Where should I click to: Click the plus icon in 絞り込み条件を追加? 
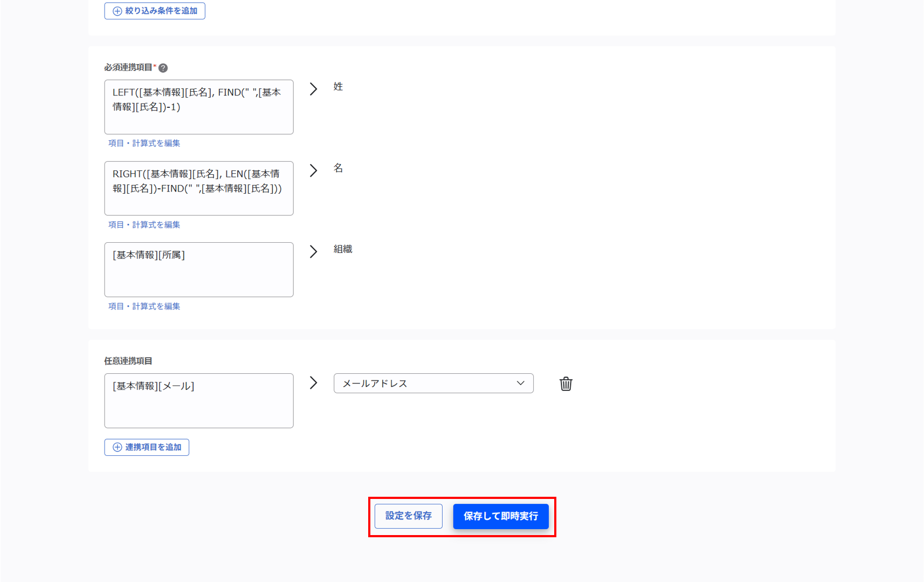pos(117,11)
